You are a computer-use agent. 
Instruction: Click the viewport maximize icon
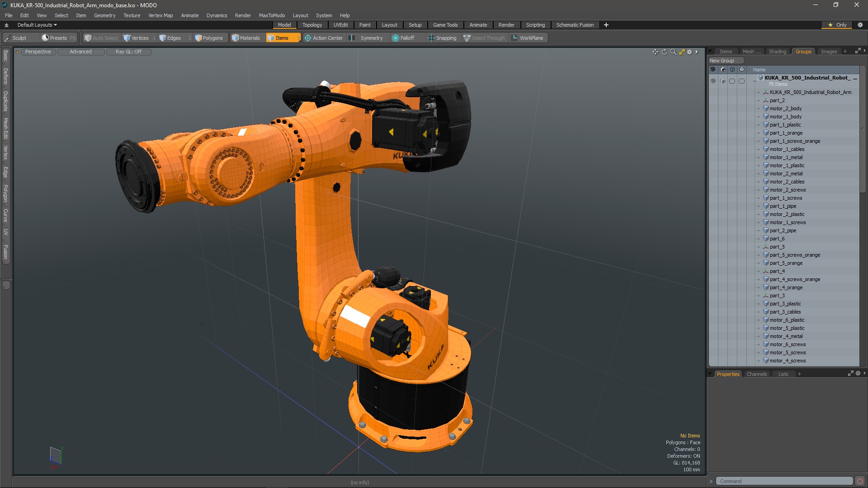point(682,52)
